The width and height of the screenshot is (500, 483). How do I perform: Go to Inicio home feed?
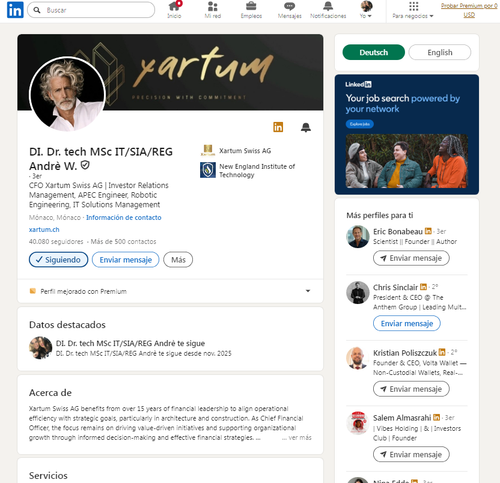click(x=174, y=10)
